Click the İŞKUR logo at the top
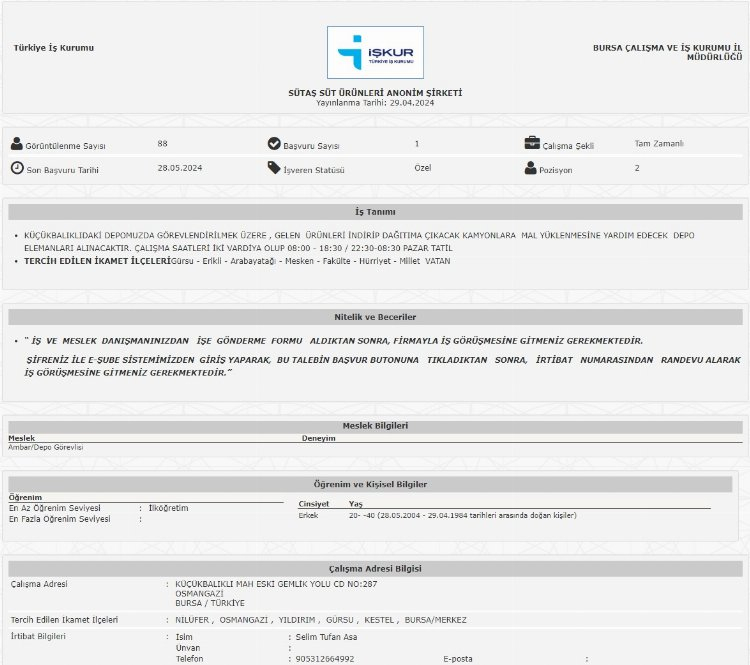The height and width of the screenshot is (665, 750). coord(375,52)
